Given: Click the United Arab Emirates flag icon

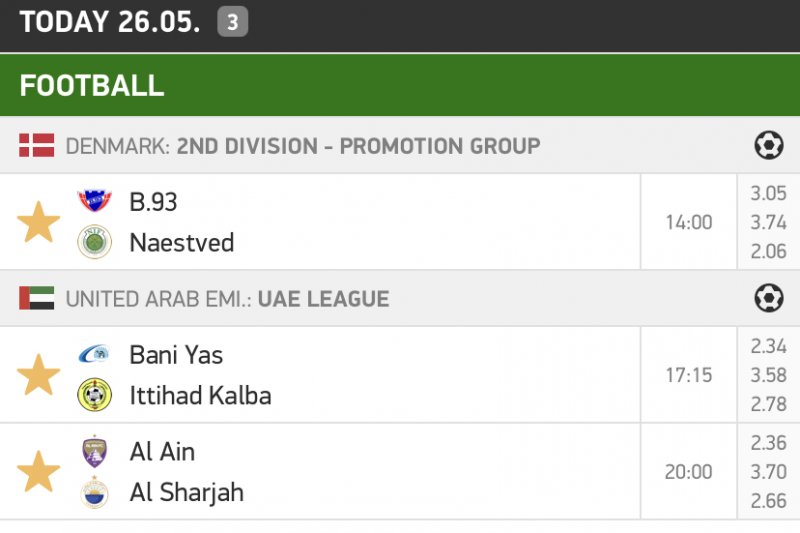Looking at the screenshot, I should coord(37,298).
